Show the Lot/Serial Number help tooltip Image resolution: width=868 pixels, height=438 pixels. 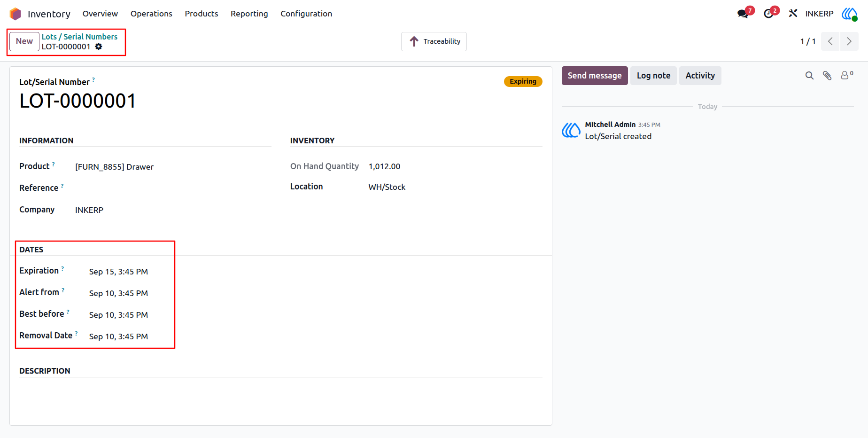[93, 79]
